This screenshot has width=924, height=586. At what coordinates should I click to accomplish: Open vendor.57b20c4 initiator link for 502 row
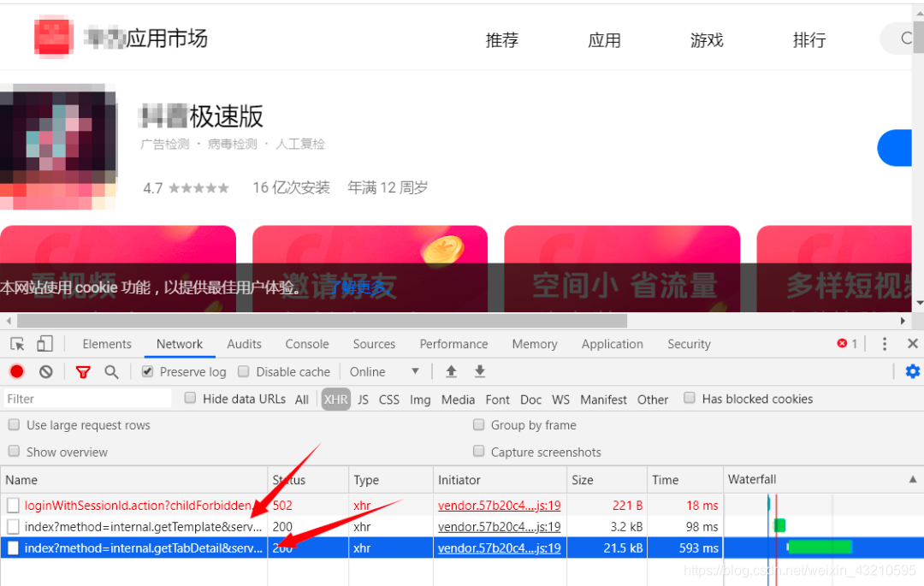coord(499,506)
